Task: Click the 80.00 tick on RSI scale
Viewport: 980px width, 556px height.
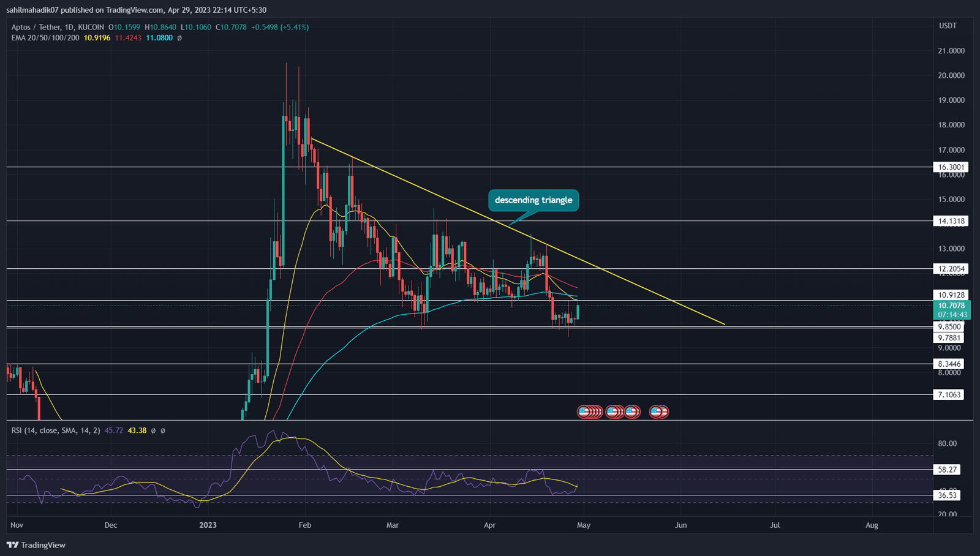Action: [948, 444]
